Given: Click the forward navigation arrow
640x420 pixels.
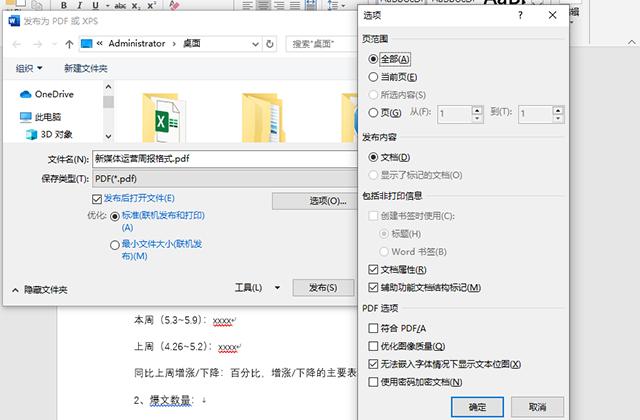Looking at the screenshot, I should 37,44.
